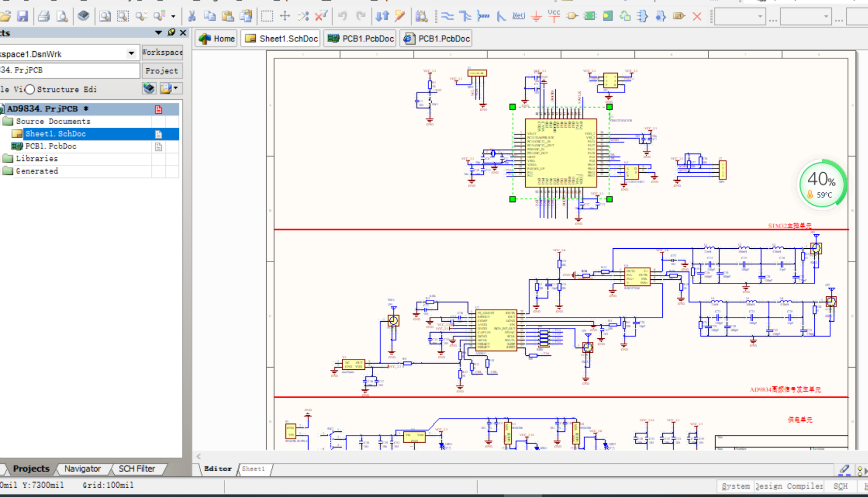
Task: Click the Clear Filter icon
Action: click(x=321, y=16)
